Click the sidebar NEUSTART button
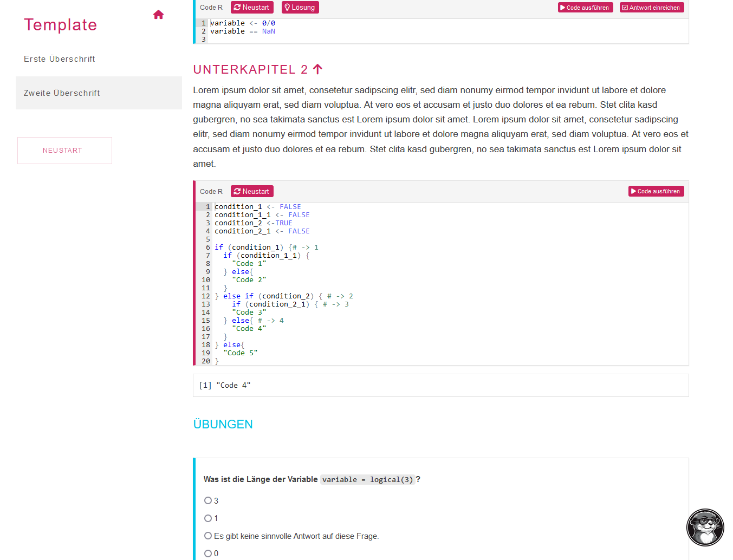 coord(64,151)
